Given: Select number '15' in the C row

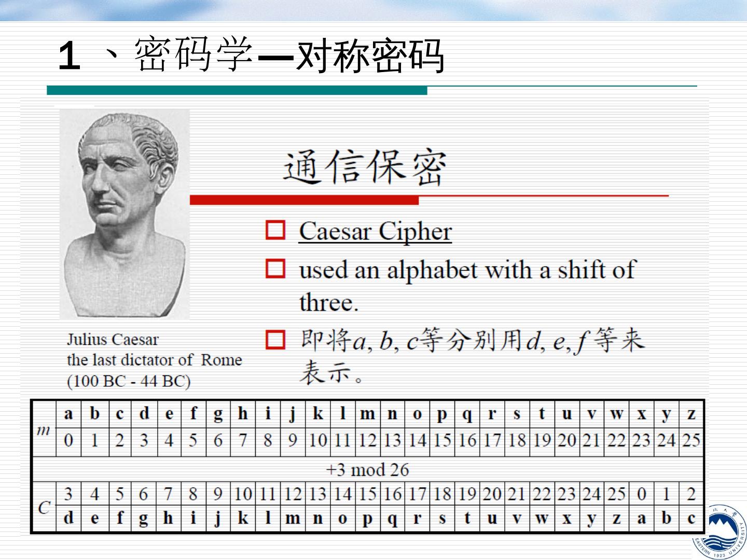Looking at the screenshot, I should coord(367,494).
